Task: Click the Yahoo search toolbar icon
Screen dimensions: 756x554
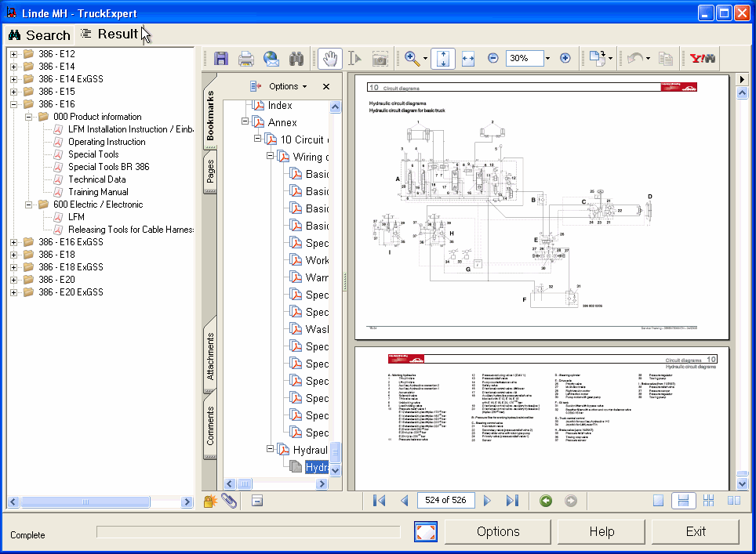Action: pyautogui.click(x=703, y=59)
